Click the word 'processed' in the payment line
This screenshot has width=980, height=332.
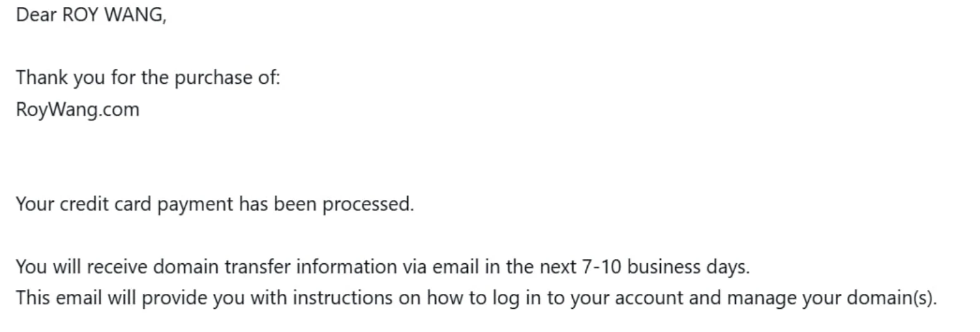pyautogui.click(x=367, y=204)
